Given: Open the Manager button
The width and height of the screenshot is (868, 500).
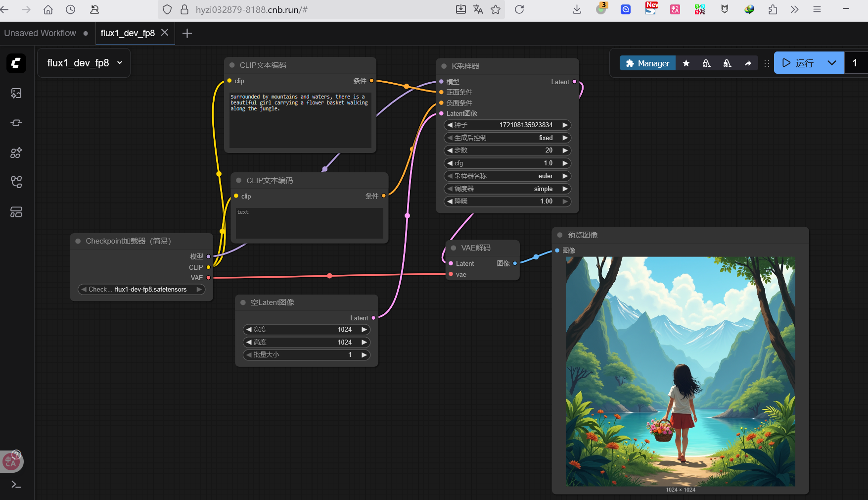Looking at the screenshot, I should click(647, 63).
